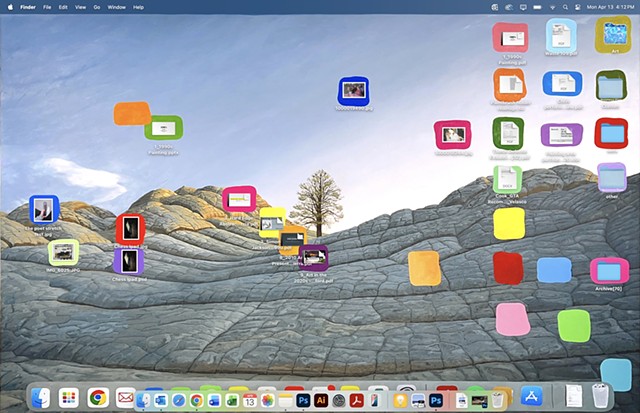Open the Wi-Fi status menu

(x=552, y=7)
